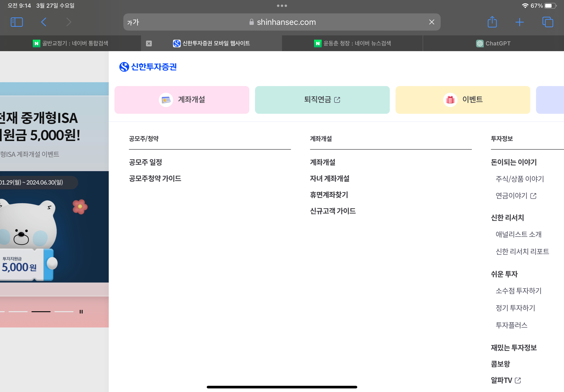The height and width of the screenshot is (392, 564).
Task: Open the 퇴직연금 external link card
Action: click(322, 100)
